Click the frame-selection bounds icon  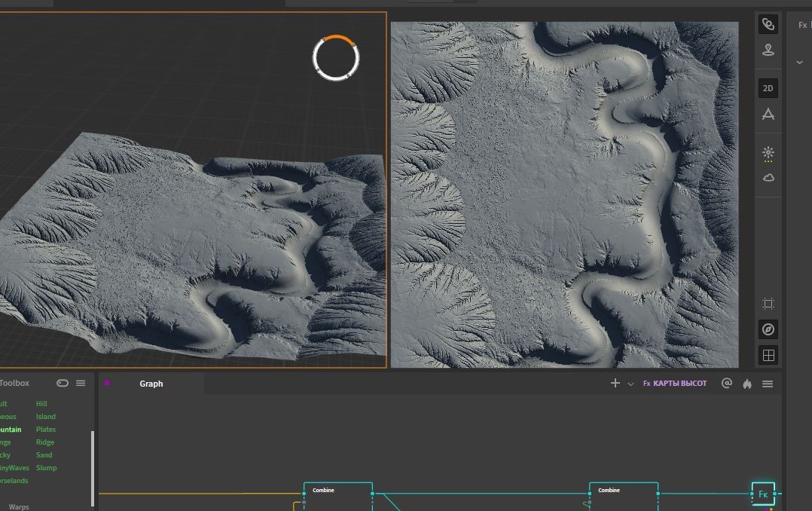768,304
